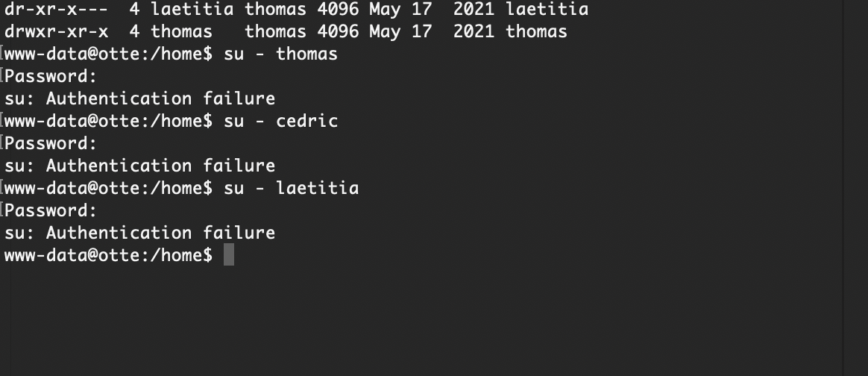This screenshot has width=868, height=376.
Task: Click thomas directory name ending second line
Action: 536,31
